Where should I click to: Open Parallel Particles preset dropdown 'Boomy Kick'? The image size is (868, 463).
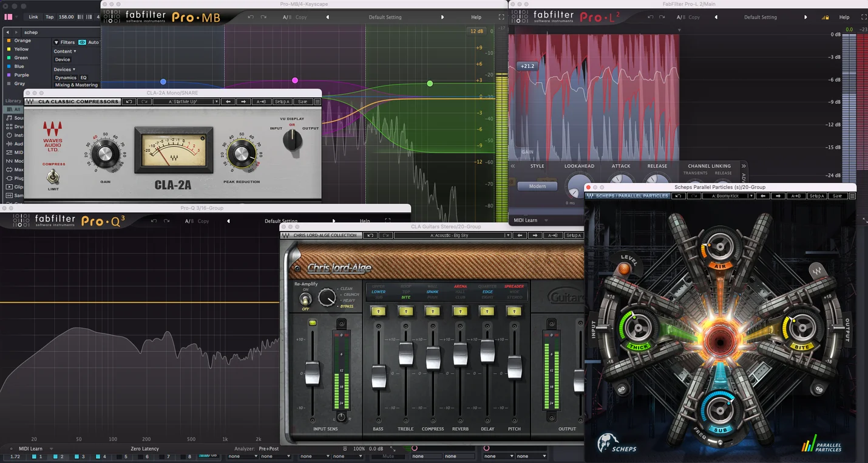[x=728, y=196]
